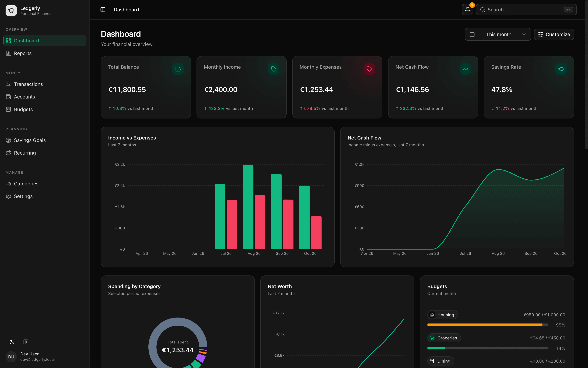Click the piggy bank icon on Savings Rate
This screenshot has width=588, height=368.
[561, 69]
